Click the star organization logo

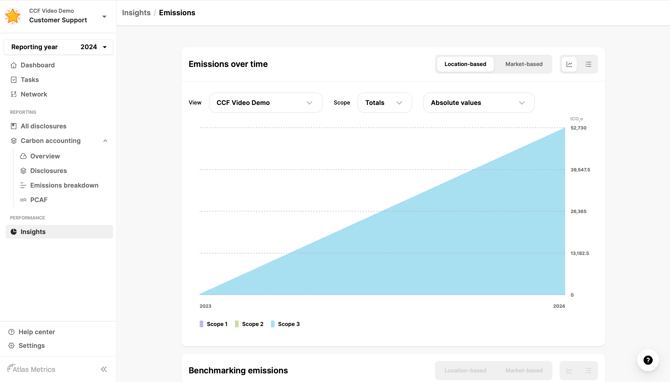12,16
